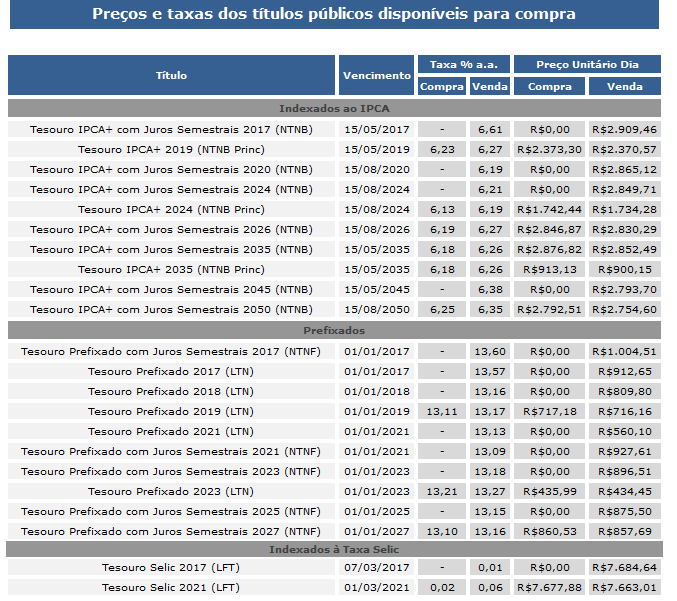Screen dimensions: 677x601
Task: Click the 01/01/2027 maturity date
Action: (376, 531)
